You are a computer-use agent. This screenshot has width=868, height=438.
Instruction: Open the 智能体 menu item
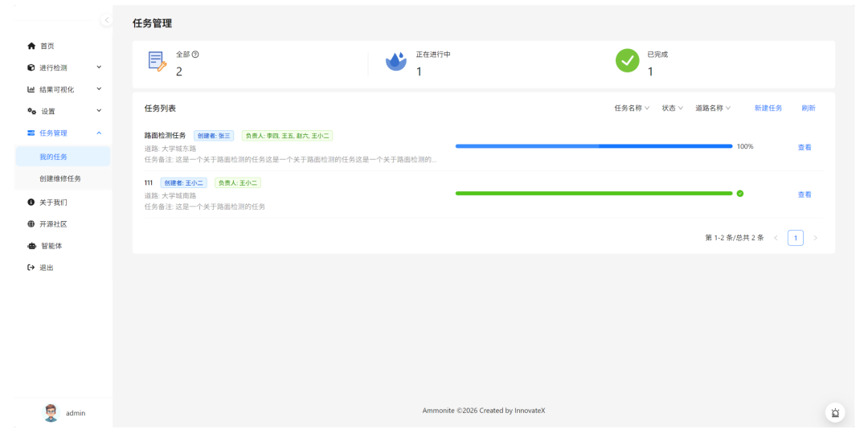tap(63, 246)
